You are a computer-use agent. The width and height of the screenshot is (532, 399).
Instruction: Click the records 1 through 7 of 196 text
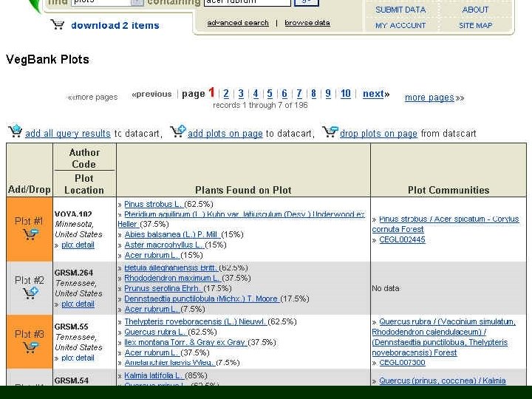260,105
